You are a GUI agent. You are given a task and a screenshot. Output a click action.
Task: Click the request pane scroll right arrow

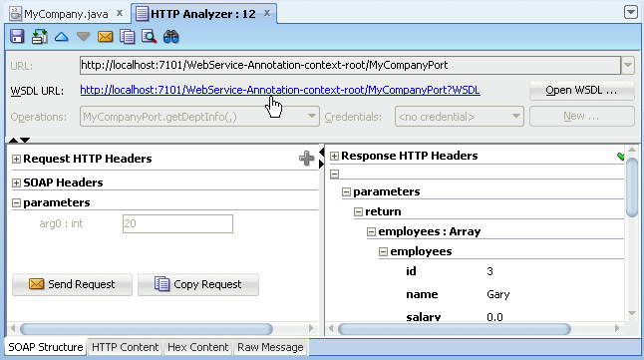(x=311, y=328)
